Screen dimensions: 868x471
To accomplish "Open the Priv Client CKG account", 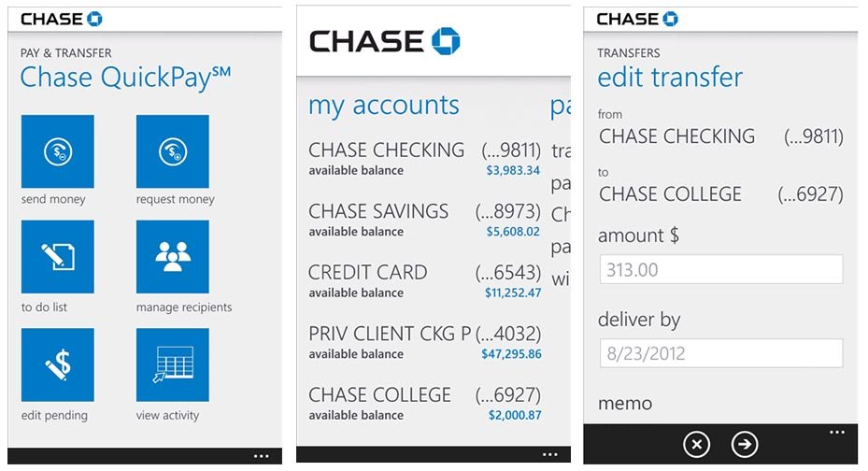I will click(424, 342).
